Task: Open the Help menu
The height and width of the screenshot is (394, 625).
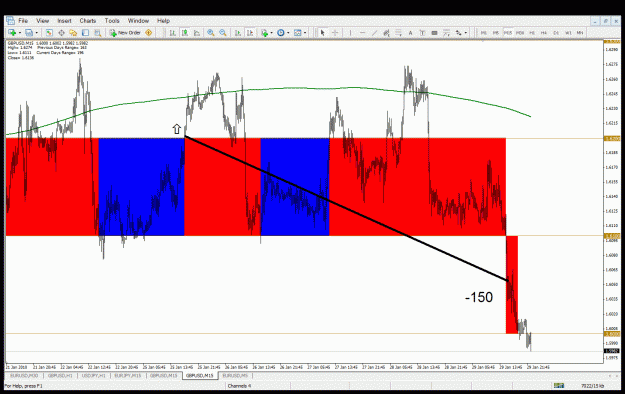Action: tap(163, 21)
